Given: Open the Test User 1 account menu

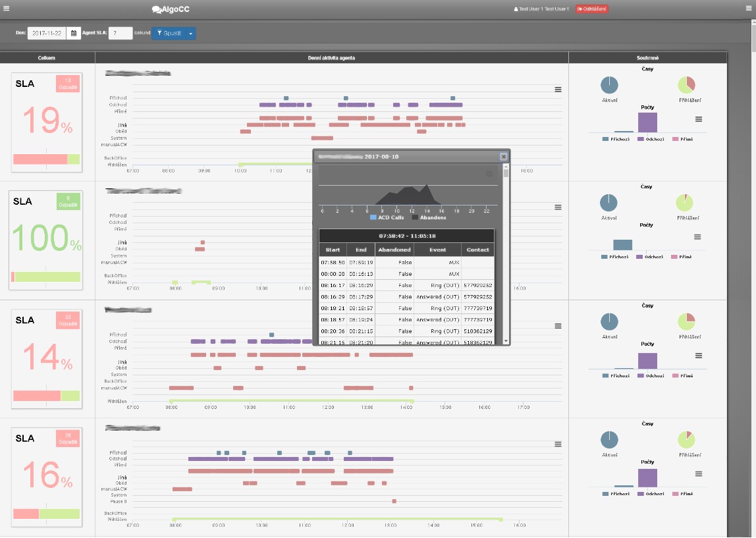Looking at the screenshot, I should 542,9.
